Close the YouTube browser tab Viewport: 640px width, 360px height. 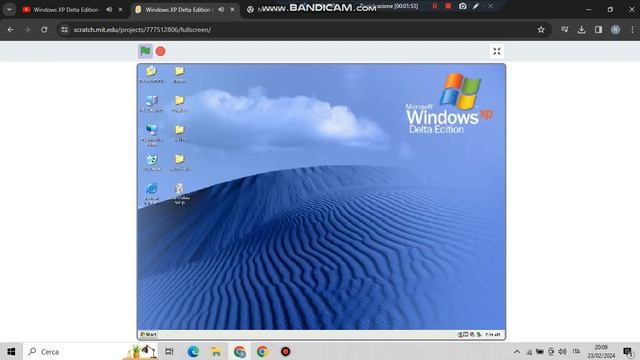click(x=120, y=9)
